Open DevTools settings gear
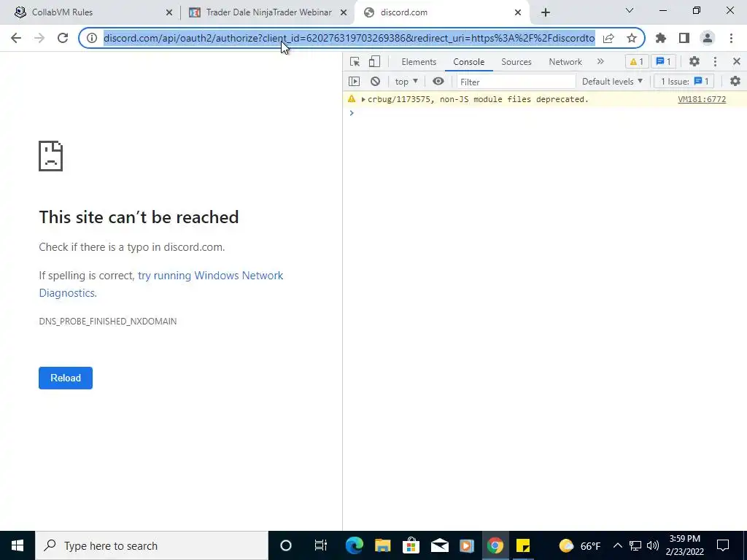747x560 pixels. [694, 61]
